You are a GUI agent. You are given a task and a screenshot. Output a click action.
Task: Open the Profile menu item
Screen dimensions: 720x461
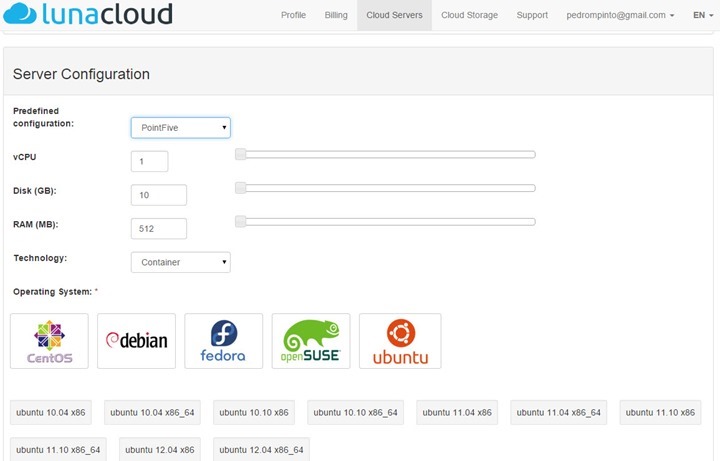pyautogui.click(x=293, y=15)
